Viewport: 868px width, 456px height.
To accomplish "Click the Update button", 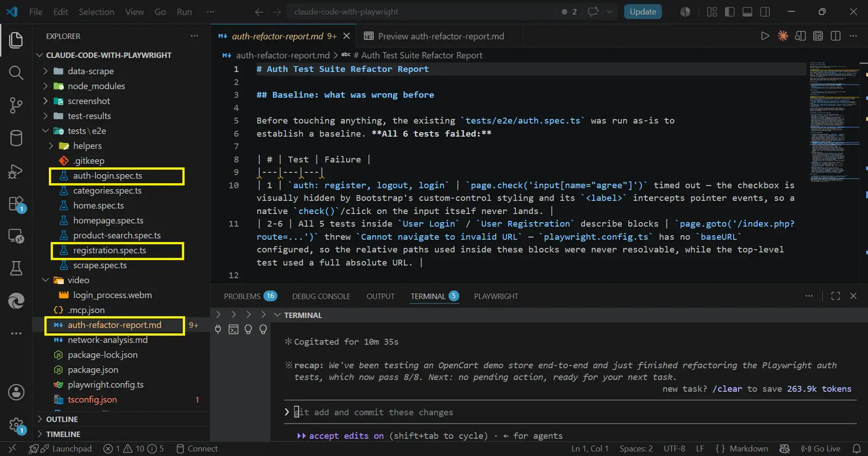I will point(643,12).
